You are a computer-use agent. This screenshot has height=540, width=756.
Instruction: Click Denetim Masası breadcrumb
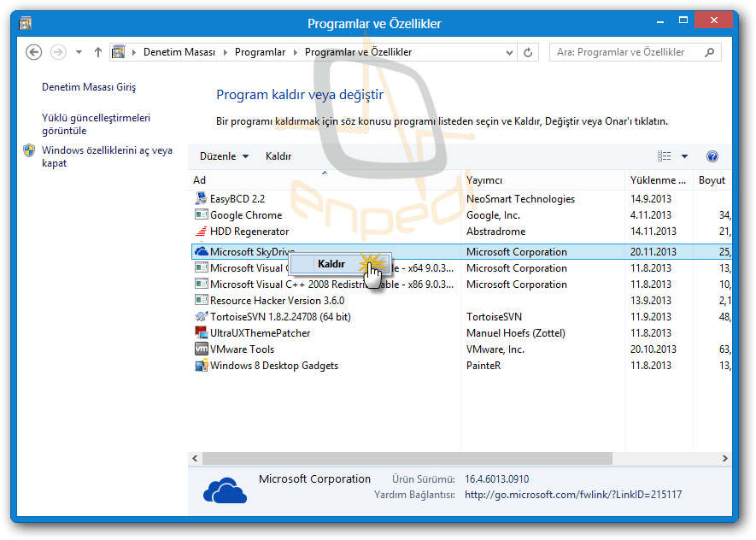[x=179, y=52]
